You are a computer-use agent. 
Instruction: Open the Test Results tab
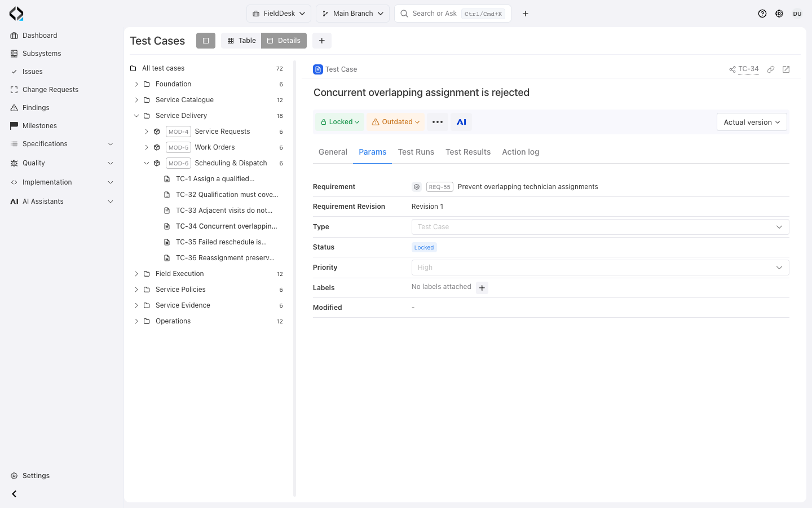coord(468,152)
